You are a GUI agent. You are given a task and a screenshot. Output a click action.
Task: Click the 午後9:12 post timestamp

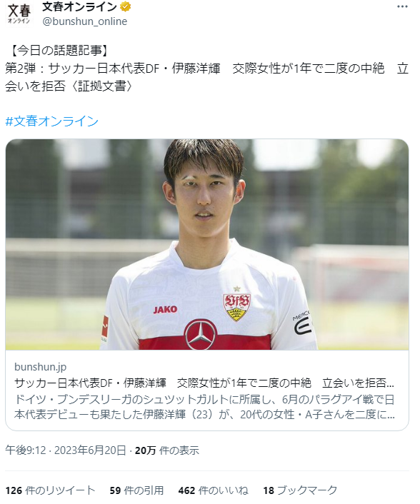(26, 450)
